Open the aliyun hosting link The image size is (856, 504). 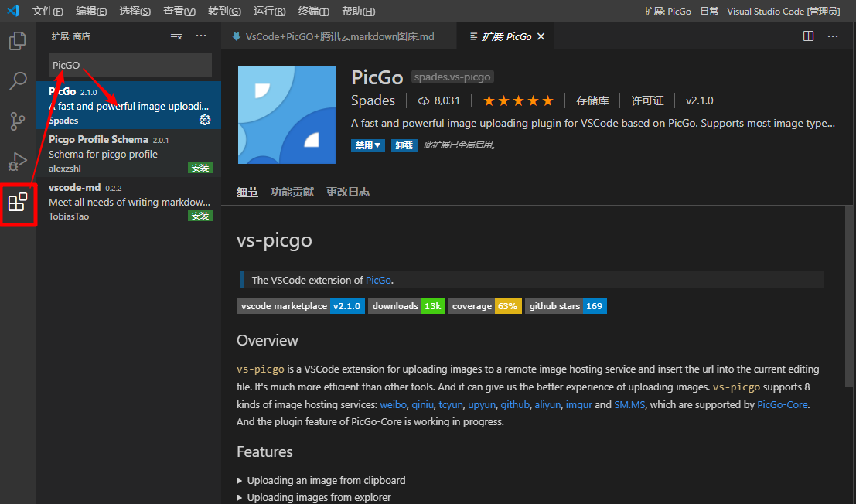click(x=547, y=405)
